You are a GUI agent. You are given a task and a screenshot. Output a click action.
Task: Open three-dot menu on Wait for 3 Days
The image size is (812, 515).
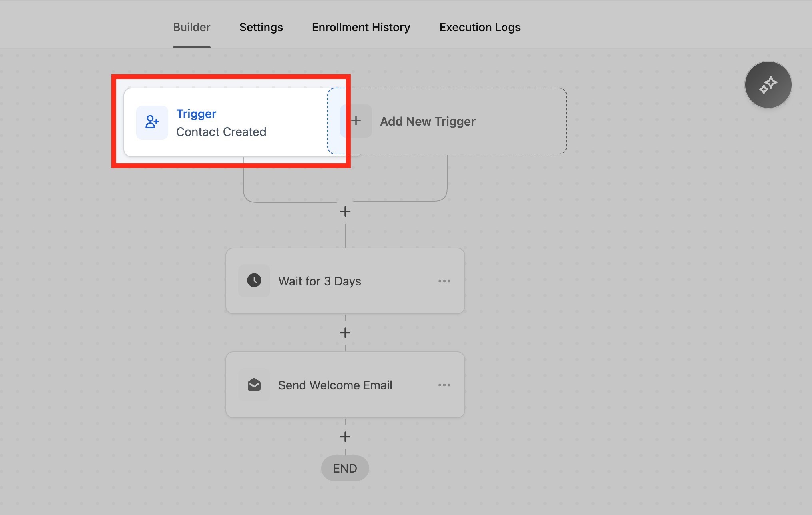[444, 281]
